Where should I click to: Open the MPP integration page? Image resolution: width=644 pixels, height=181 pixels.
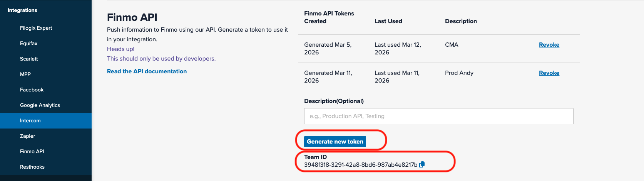point(25,74)
